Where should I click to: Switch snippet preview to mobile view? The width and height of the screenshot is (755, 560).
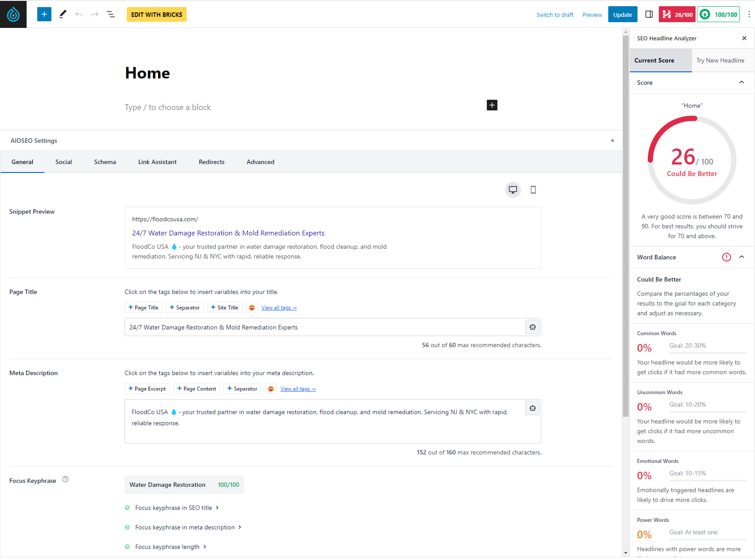click(x=533, y=190)
